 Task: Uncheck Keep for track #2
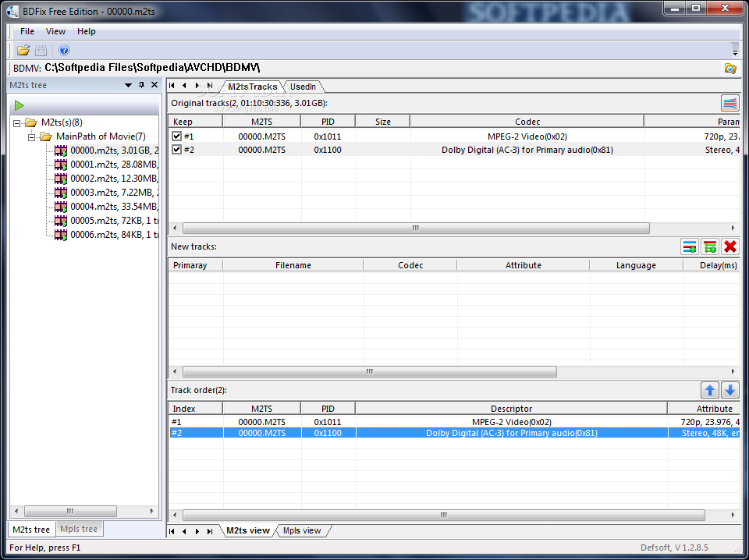(177, 150)
